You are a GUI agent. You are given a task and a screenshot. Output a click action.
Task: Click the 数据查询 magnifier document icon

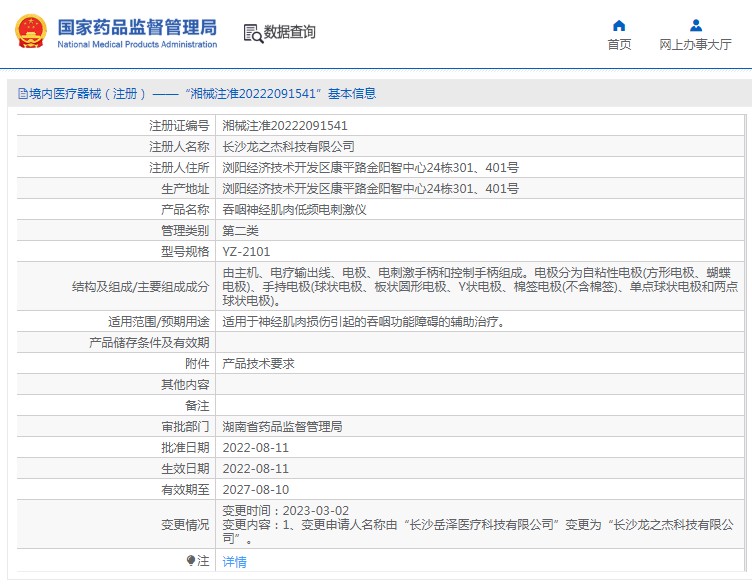tap(252, 33)
